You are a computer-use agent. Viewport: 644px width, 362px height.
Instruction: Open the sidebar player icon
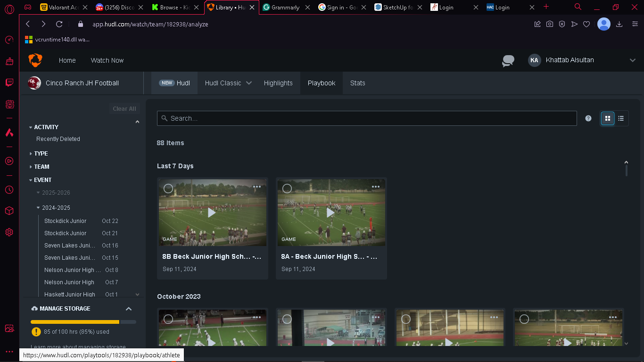click(9, 161)
